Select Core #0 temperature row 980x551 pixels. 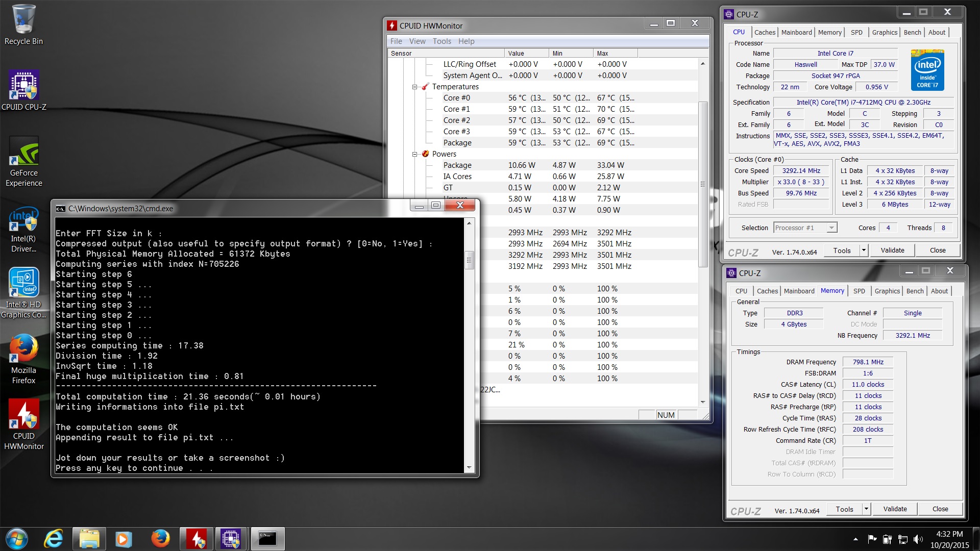542,98
